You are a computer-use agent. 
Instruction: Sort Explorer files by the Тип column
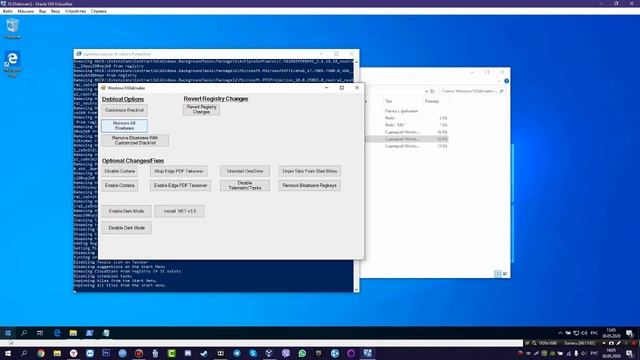[x=389, y=101]
